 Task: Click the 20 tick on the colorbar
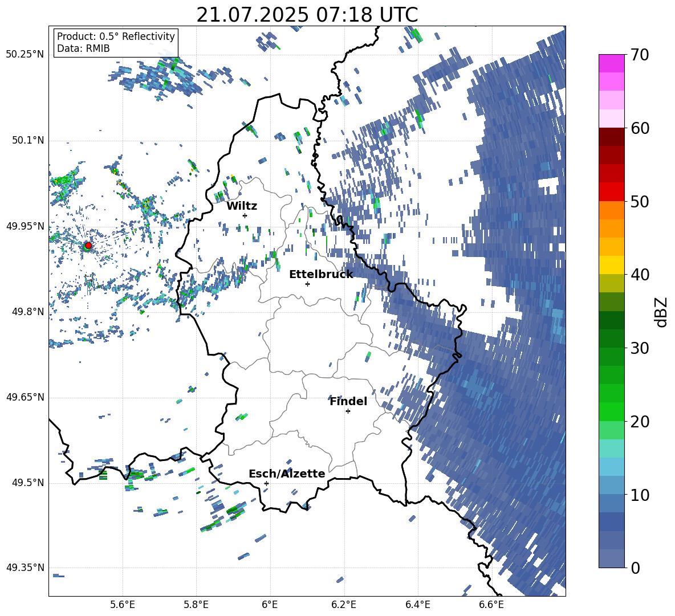(x=640, y=421)
